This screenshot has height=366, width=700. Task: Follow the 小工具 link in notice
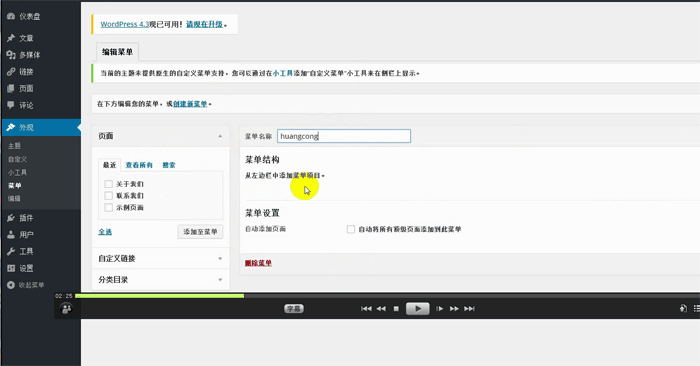283,73
